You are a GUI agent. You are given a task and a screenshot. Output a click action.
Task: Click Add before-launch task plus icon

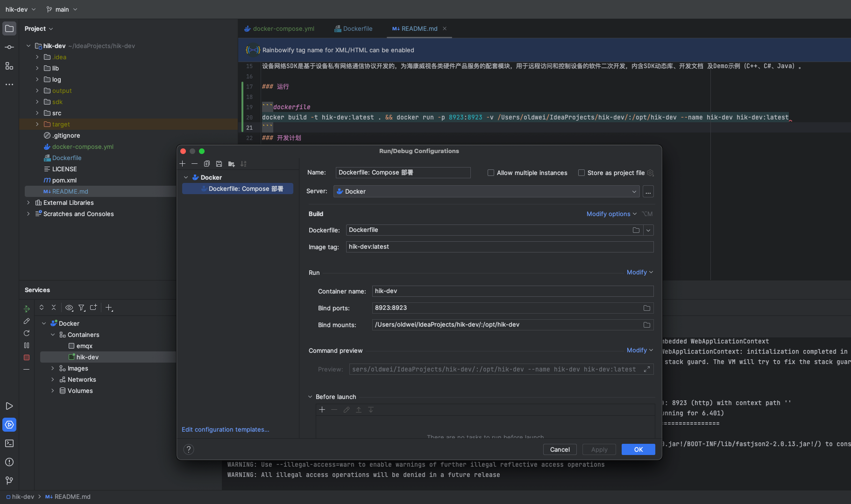(x=322, y=410)
